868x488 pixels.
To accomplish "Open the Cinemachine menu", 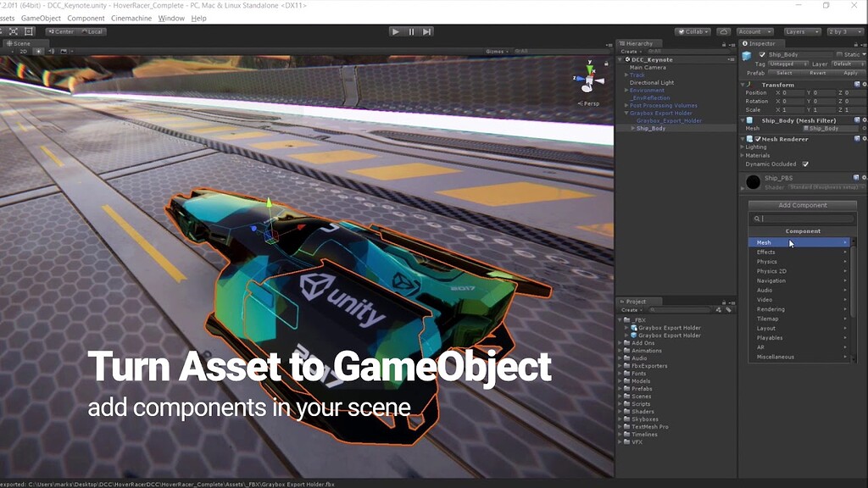I will click(x=131, y=18).
